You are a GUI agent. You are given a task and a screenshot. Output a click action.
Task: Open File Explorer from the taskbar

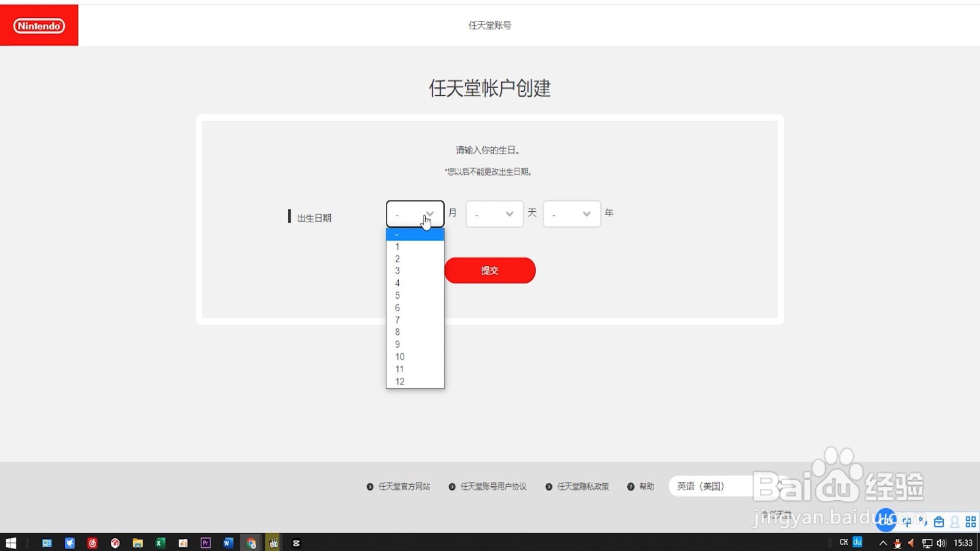[138, 542]
